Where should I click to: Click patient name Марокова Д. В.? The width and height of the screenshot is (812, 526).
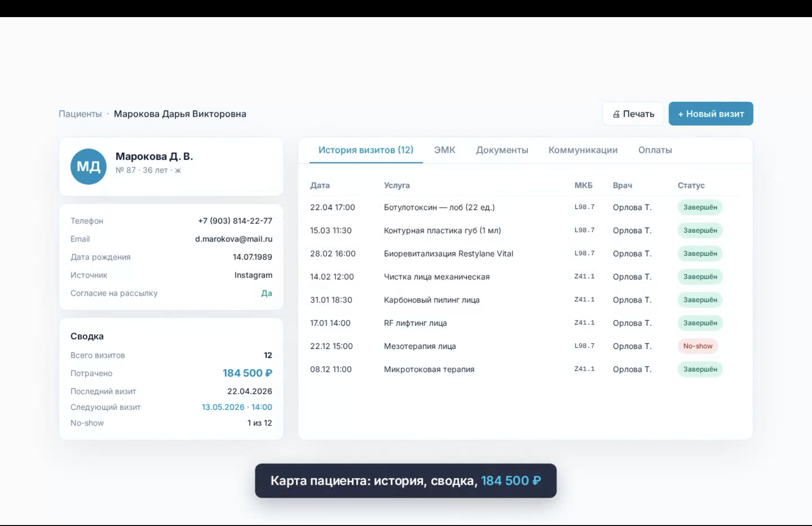click(x=154, y=156)
